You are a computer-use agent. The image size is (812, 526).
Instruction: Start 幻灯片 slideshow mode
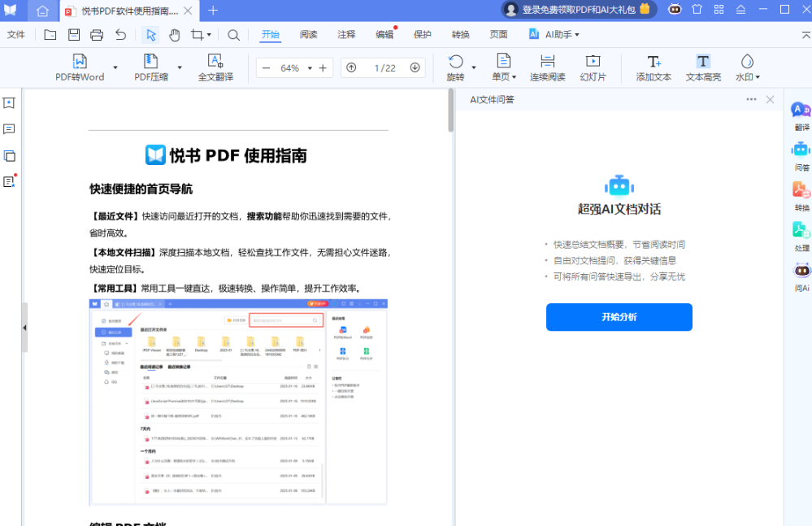(x=593, y=67)
